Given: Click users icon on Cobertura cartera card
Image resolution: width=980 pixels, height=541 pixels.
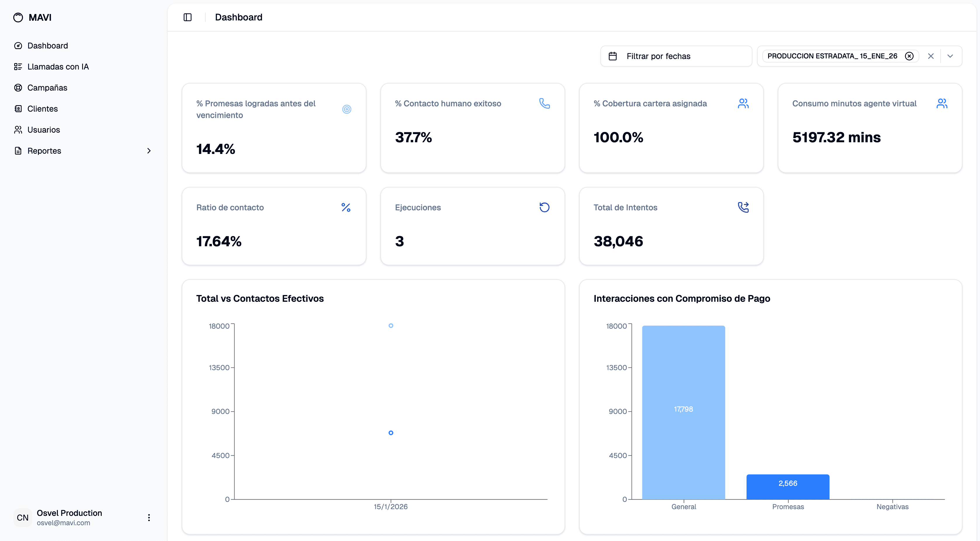Looking at the screenshot, I should (743, 103).
